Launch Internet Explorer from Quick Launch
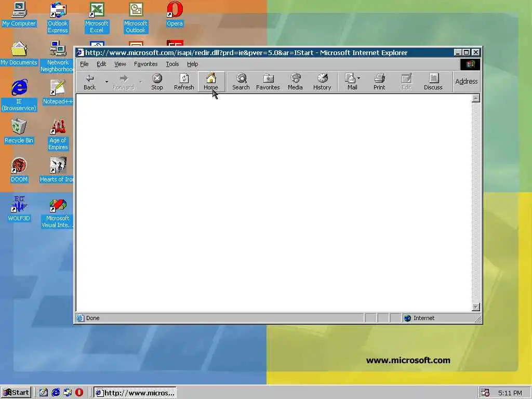Screen dimensions: 532x399 [x=56, y=393]
